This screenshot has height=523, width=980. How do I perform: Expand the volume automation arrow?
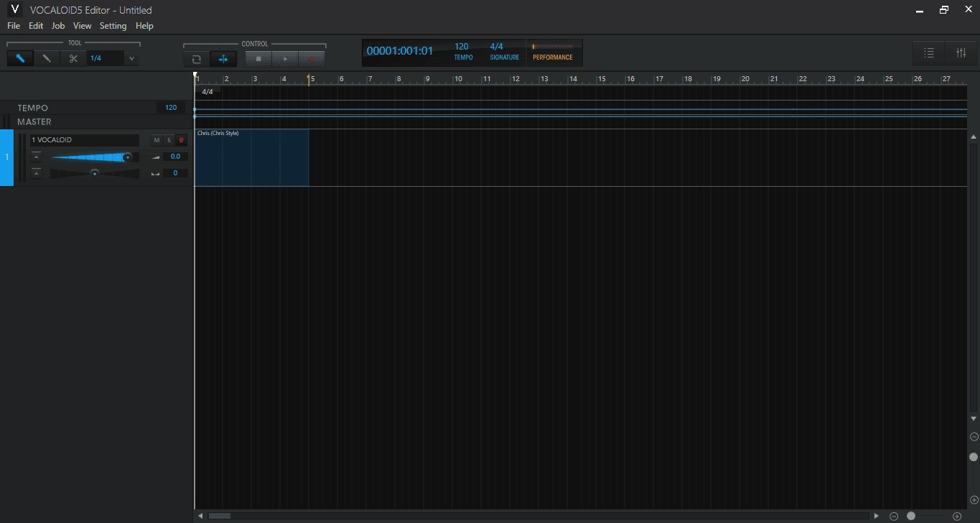click(37, 157)
